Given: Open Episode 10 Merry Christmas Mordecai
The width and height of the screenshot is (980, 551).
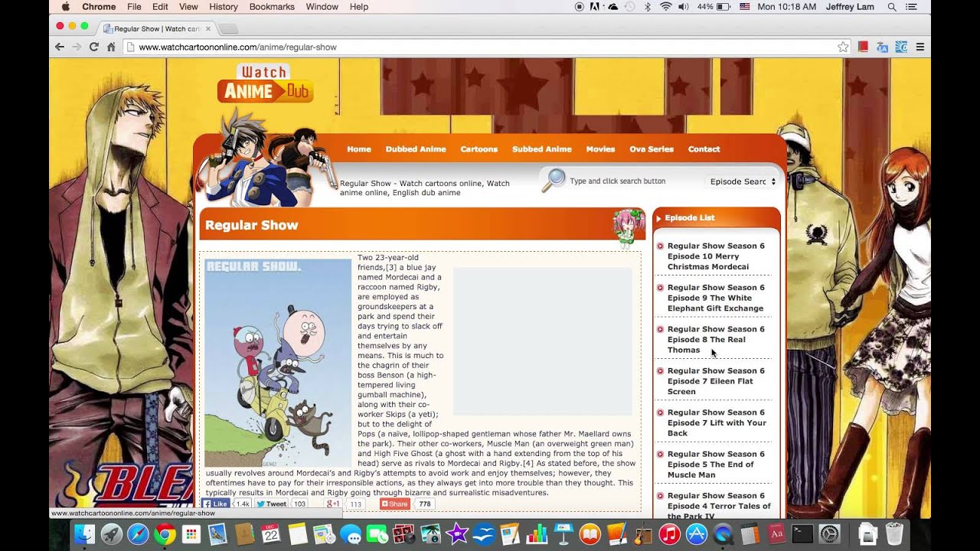Looking at the screenshot, I should pyautogui.click(x=717, y=256).
